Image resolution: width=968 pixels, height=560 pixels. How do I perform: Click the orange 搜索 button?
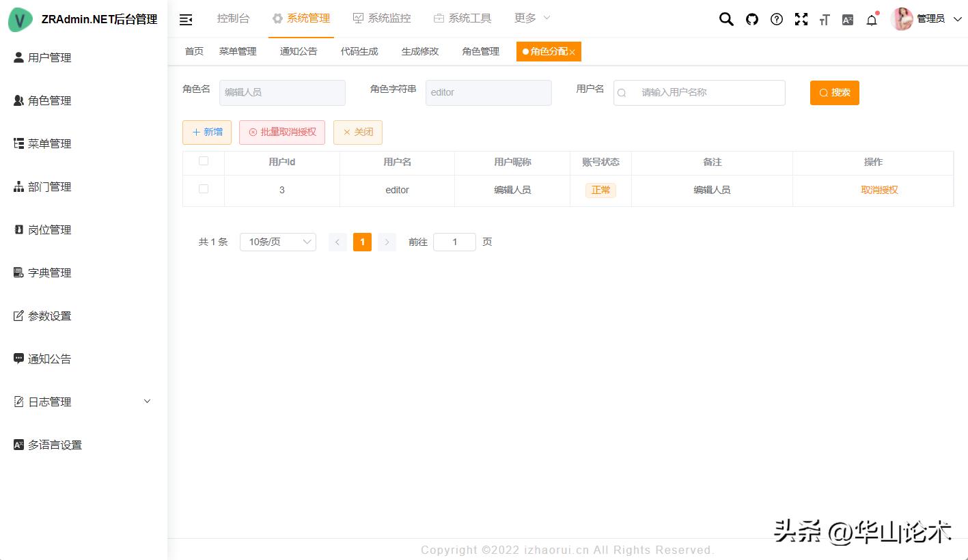[x=834, y=92]
